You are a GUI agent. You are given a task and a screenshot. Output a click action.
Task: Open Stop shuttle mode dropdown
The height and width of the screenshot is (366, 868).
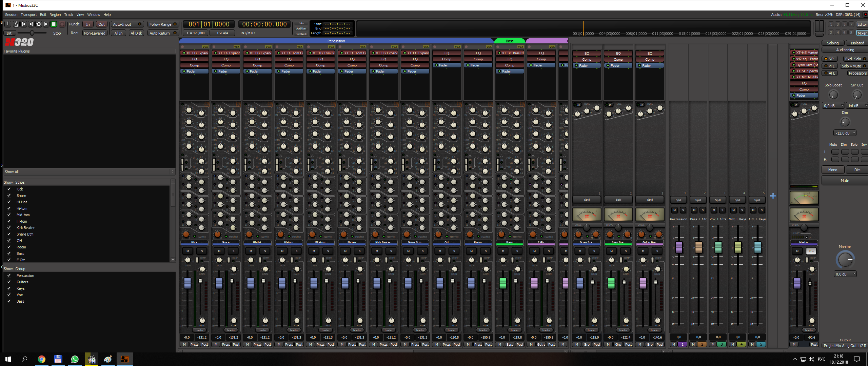[57, 33]
